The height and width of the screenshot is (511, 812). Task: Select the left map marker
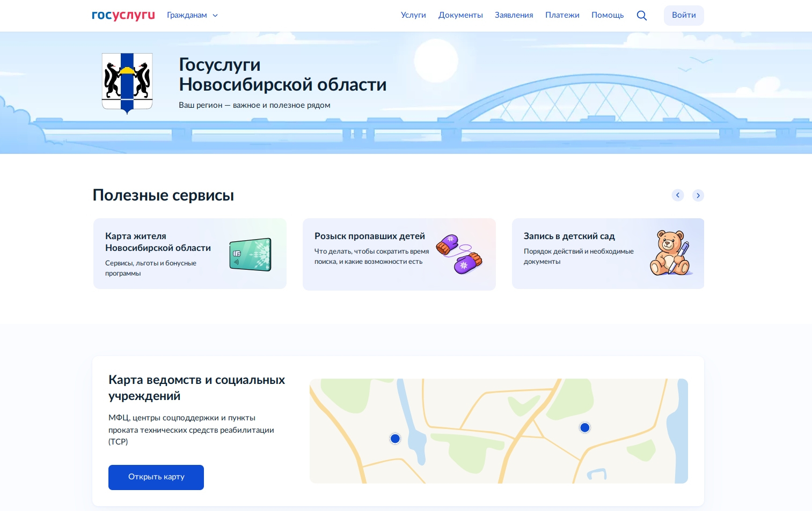coord(395,438)
